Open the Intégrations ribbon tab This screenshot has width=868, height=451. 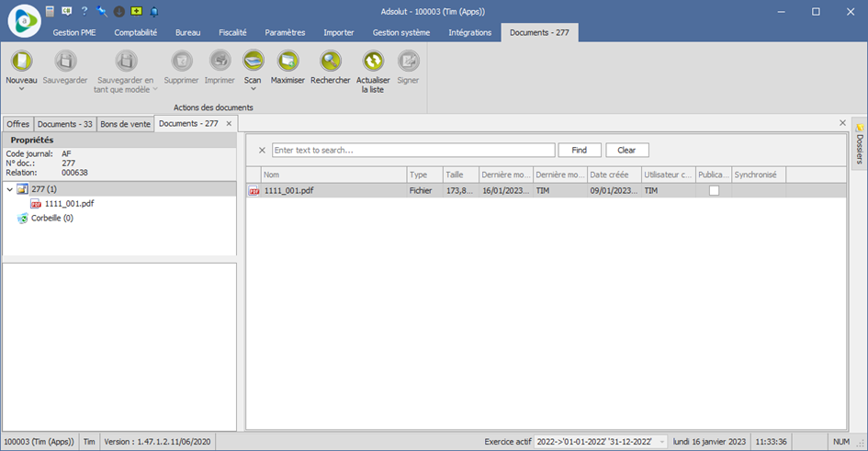tap(470, 33)
